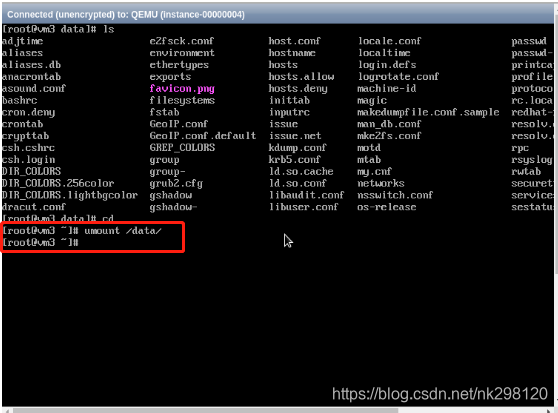Screen dimensions: 558x413
Task: Select the rwtab entry
Action: coord(526,171)
